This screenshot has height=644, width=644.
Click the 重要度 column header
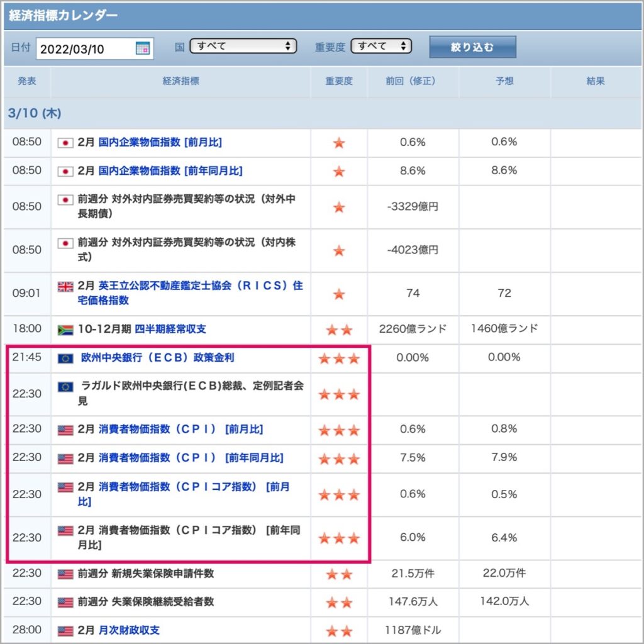(x=339, y=81)
